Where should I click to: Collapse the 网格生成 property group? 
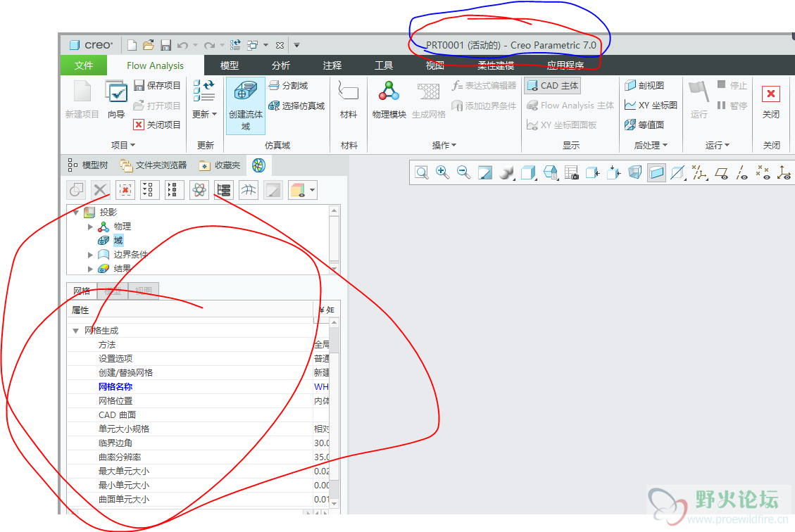point(75,330)
